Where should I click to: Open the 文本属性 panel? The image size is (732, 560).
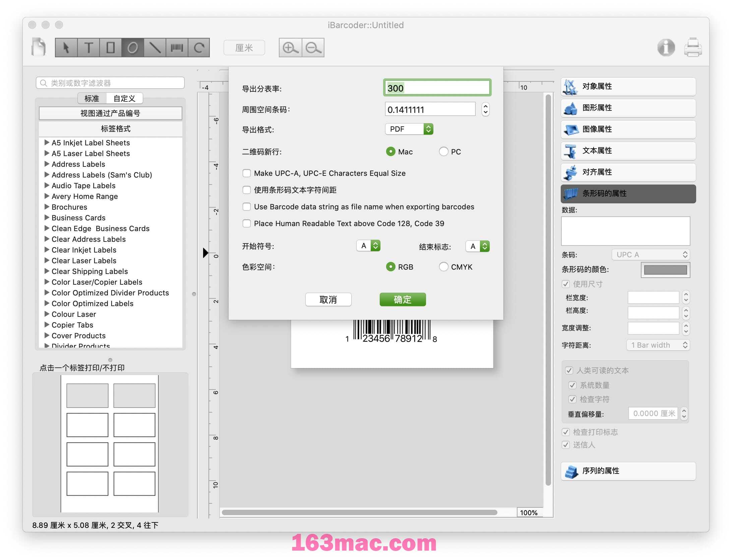click(628, 151)
